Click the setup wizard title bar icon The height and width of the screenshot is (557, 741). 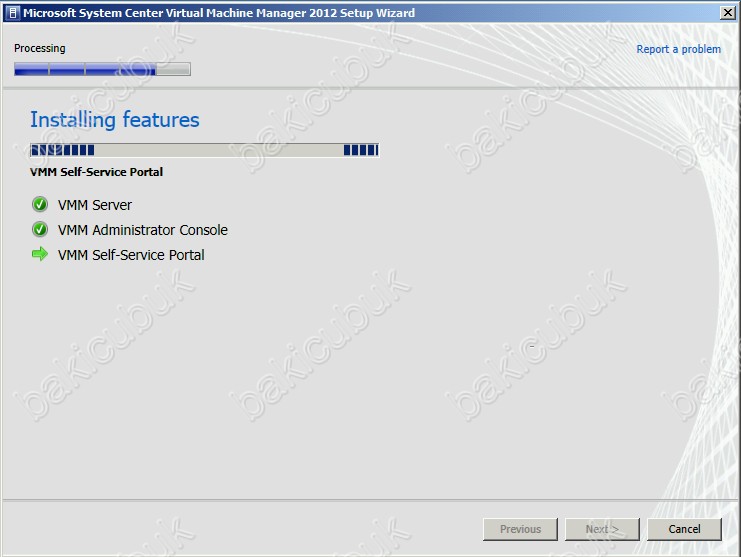point(12,13)
